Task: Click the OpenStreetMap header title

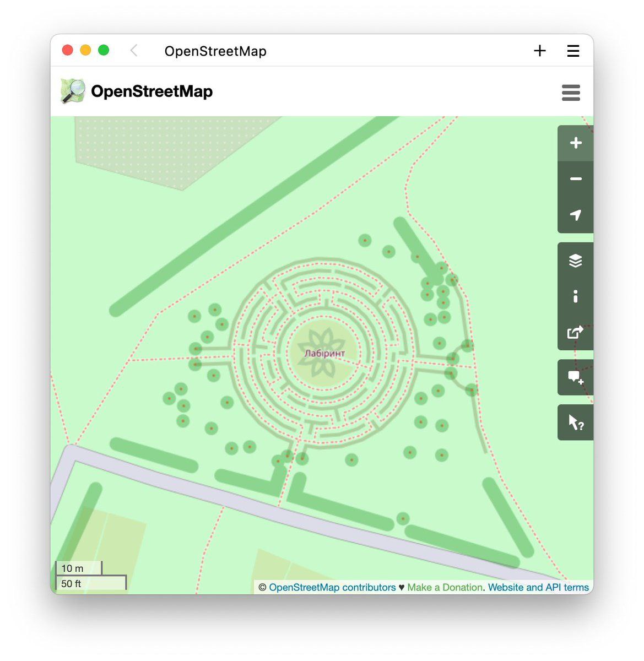Action: (151, 91)
